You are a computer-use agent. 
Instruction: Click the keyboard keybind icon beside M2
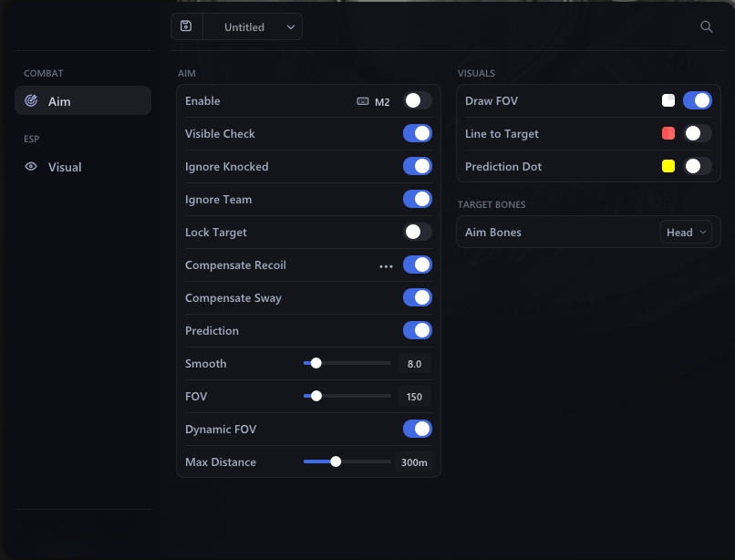[363, 101]
